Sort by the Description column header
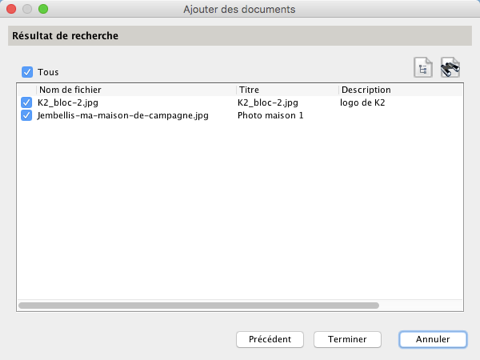480x360 pixels. [400, 90]
